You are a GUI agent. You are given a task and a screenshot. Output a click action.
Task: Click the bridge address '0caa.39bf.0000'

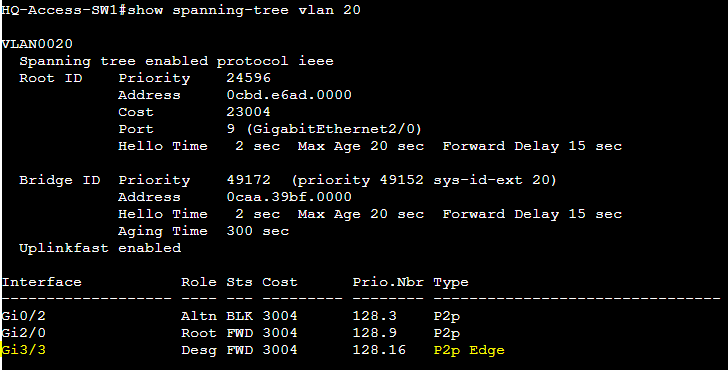coord(289,197)
